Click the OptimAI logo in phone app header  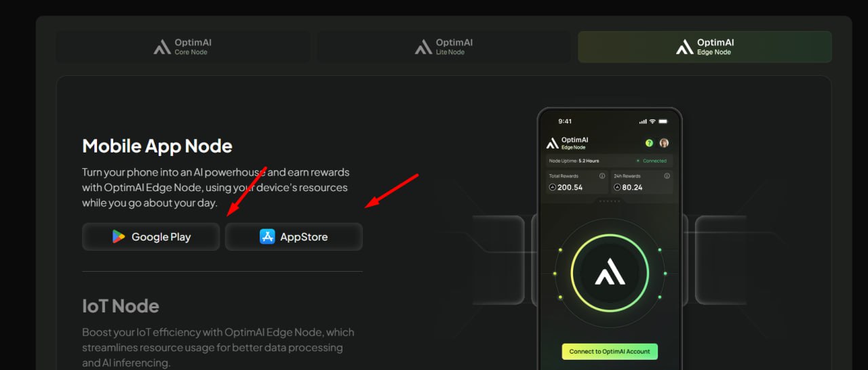tap(552, 143)
